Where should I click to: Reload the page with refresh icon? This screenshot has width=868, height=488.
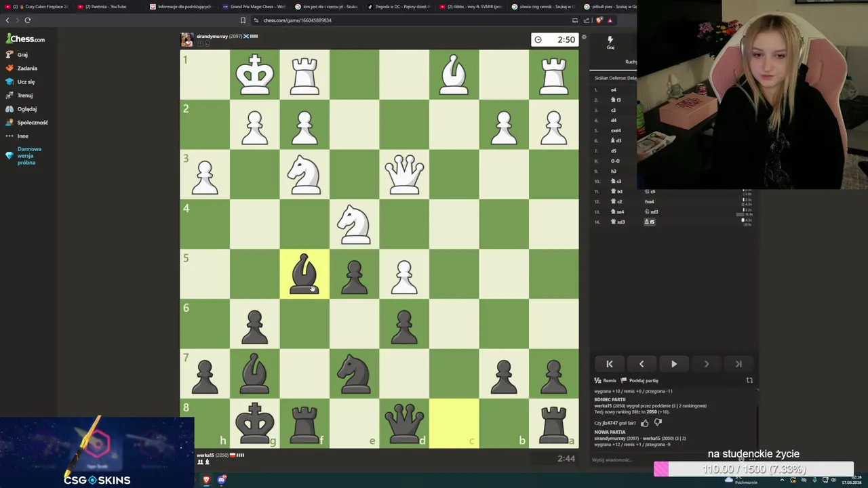point(28,20)
